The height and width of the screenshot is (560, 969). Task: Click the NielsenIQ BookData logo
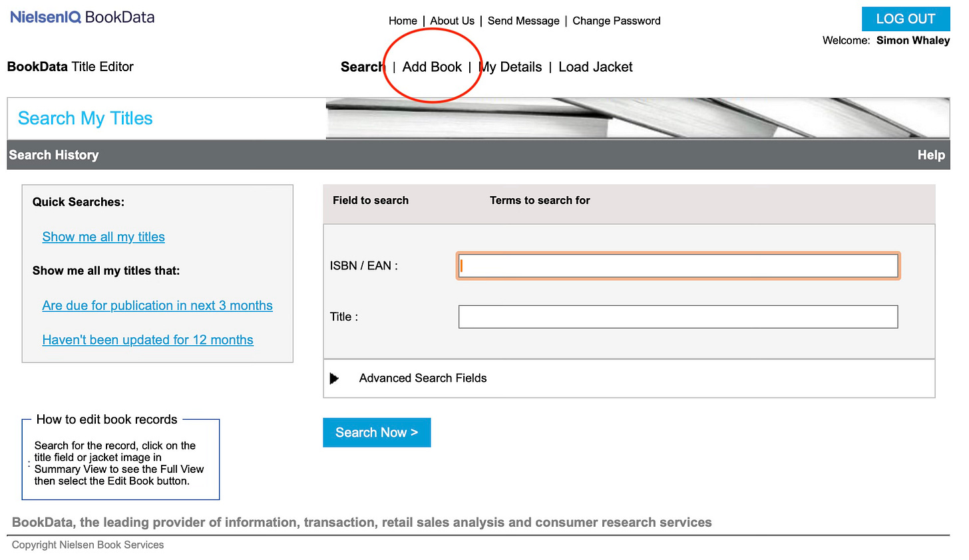(x=82, y=17)
